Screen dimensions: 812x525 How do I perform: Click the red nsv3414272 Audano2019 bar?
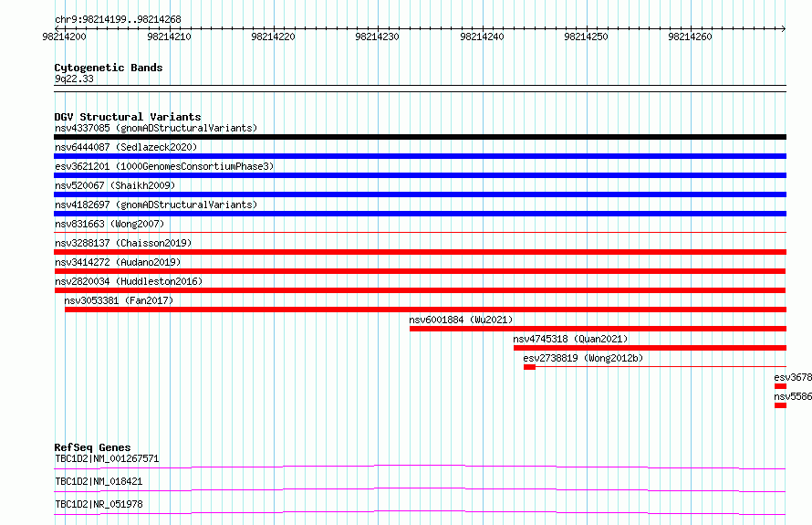pos(420,271)
